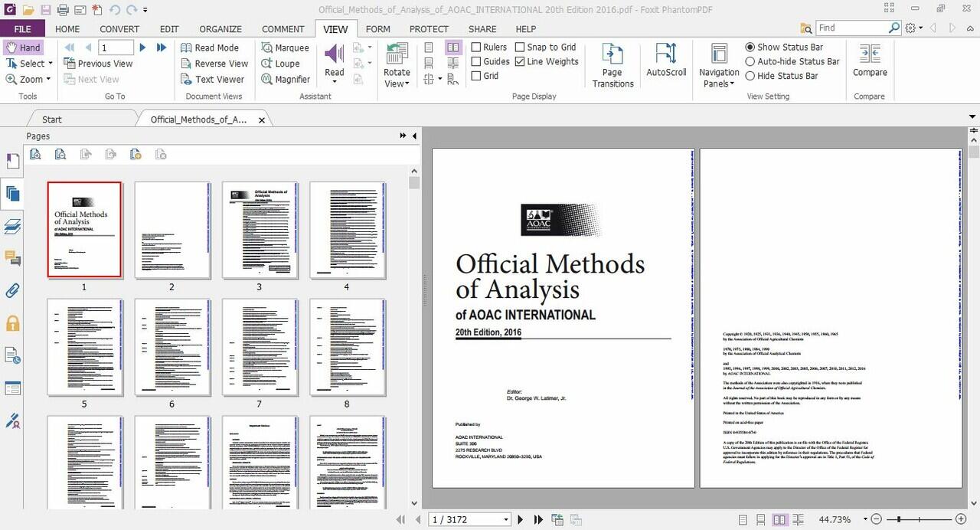
Task: Select Auto-hide Status Bar option
Action: click(792, 61)
